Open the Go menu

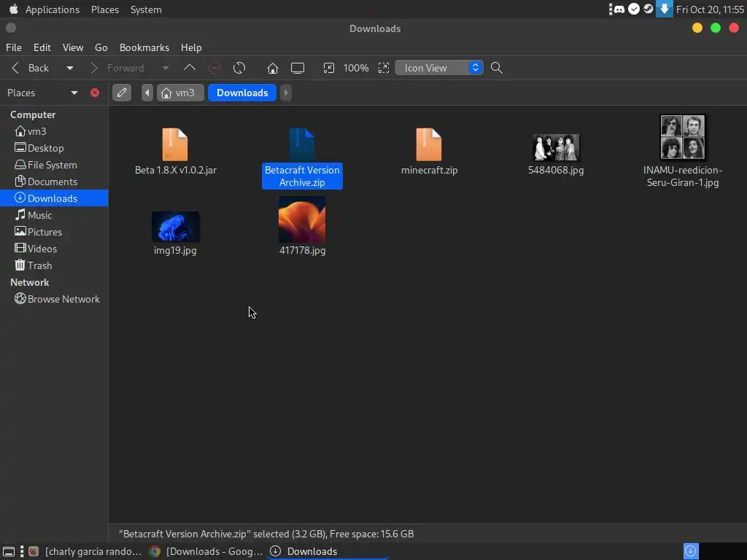(x=101, y=47)
